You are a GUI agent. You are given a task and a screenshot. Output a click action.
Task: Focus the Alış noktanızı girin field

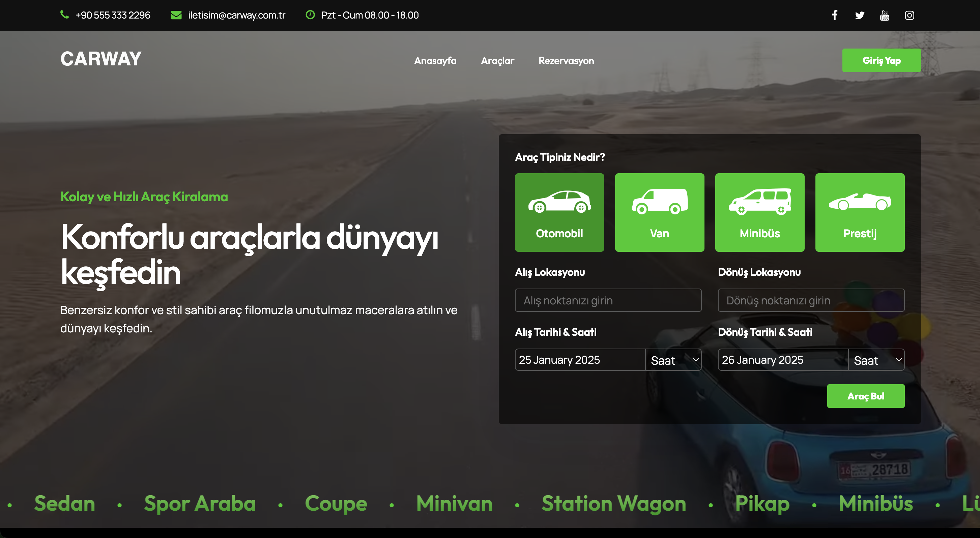pos(608,300)
